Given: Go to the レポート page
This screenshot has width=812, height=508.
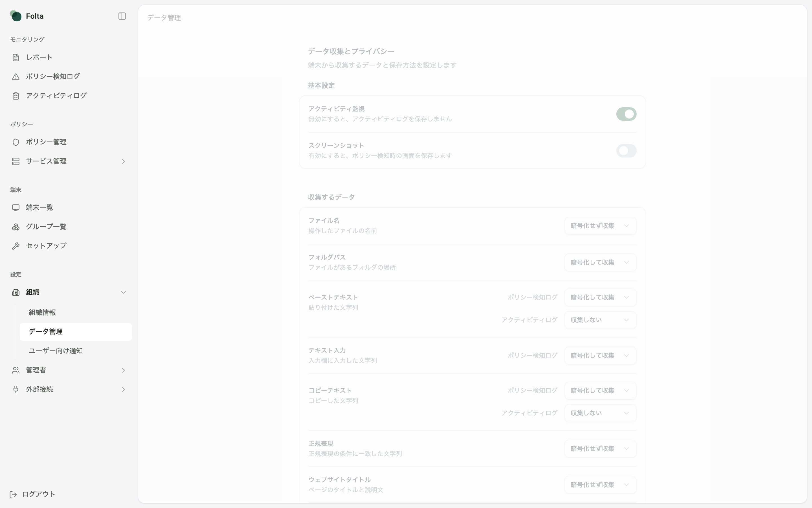Looking at the screenshot, I should 69,58.
